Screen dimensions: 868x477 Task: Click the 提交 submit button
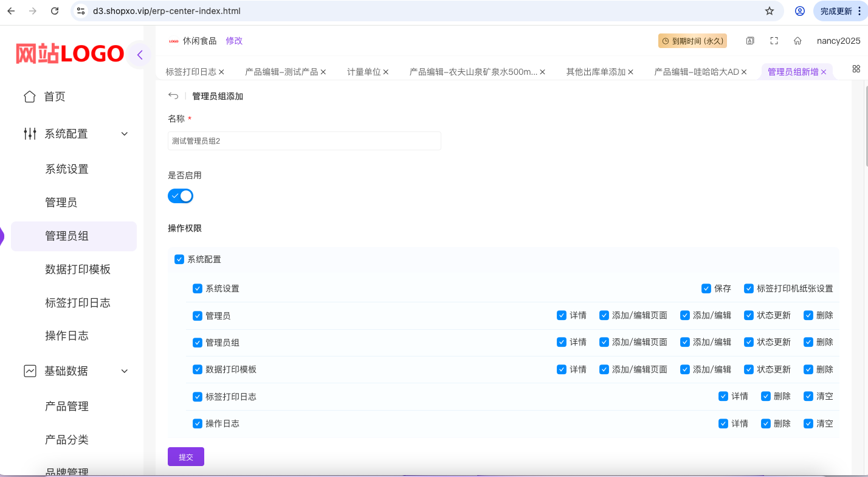click(x=186, y=457)
